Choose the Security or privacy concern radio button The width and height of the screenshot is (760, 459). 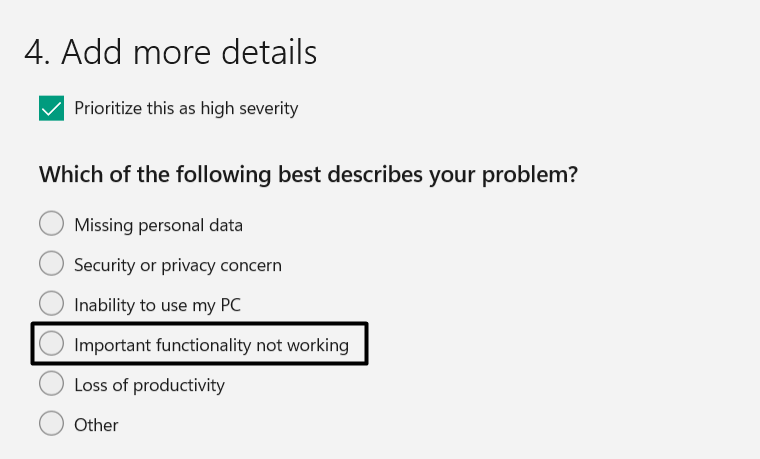point(51,264)
